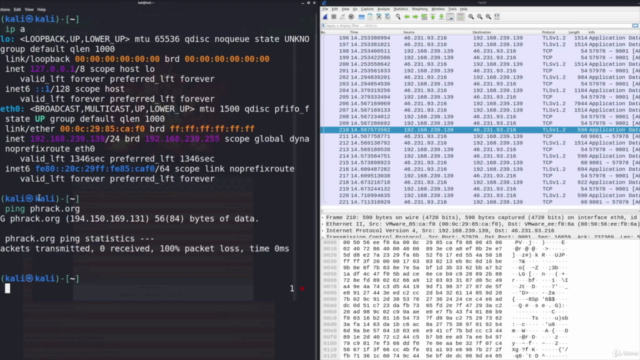Sort packets by Time column header
The width and height of the screenshot is (640, 360).
coord(376,32)
